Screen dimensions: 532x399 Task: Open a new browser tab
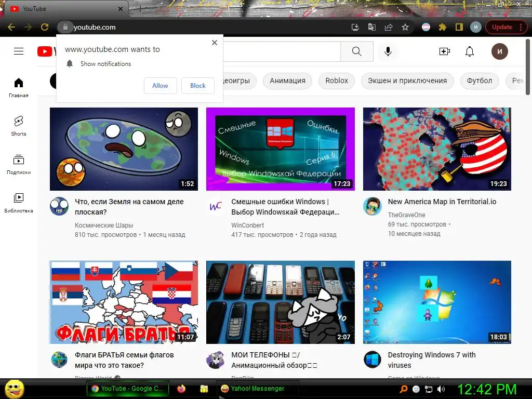click(139, 9)
